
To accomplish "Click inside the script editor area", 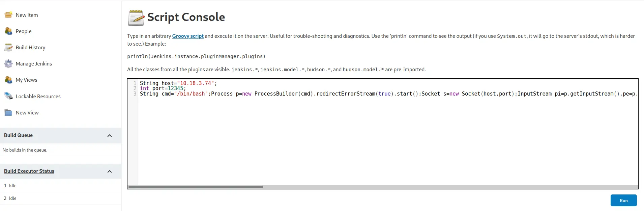I will click(x=383, y=134).
